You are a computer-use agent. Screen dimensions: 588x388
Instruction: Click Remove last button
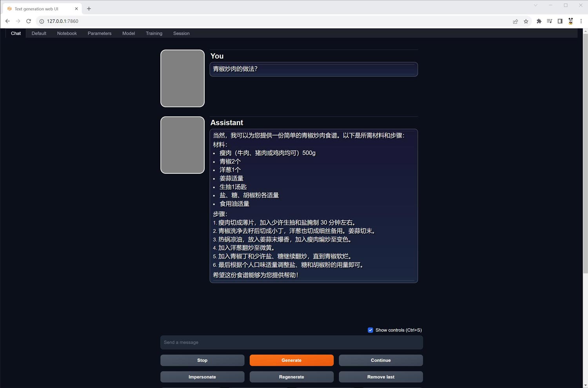(x=381, y=377)
